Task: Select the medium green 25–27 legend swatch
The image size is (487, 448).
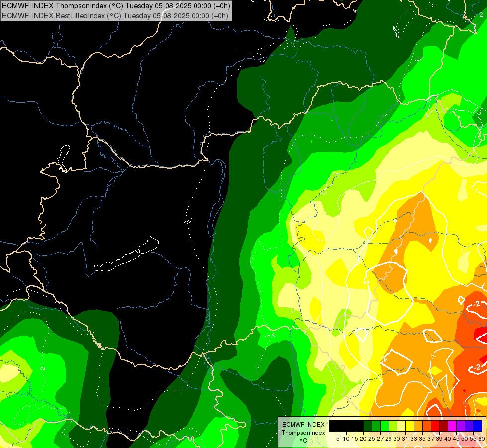Action: pos(376,426)
